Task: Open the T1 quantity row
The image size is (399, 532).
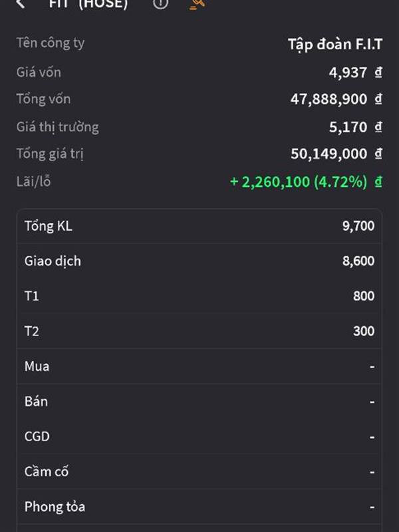Action: (199, 296)
